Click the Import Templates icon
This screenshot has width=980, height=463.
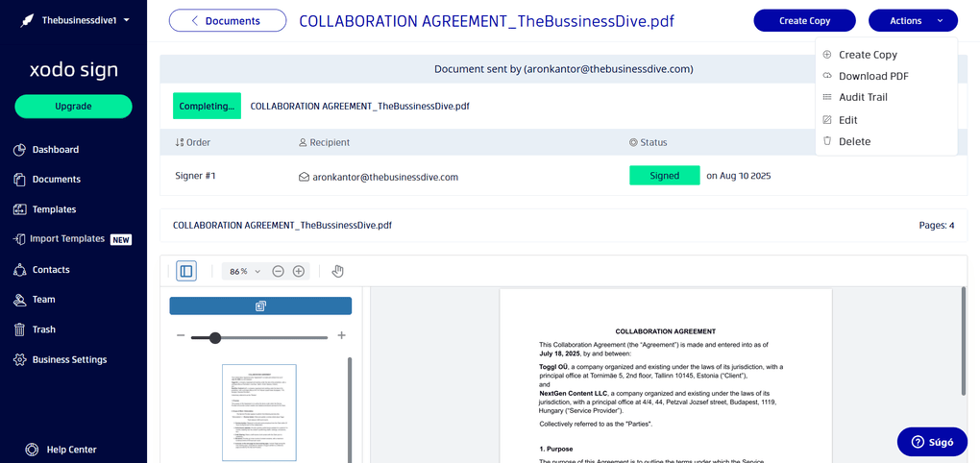(19, 239)
